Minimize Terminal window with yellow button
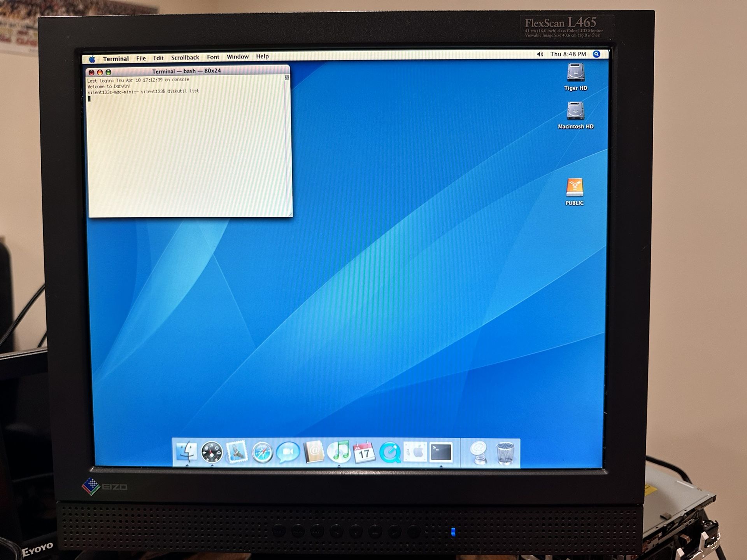Viewport: 747px width, 560px height. tap(100, 72)
